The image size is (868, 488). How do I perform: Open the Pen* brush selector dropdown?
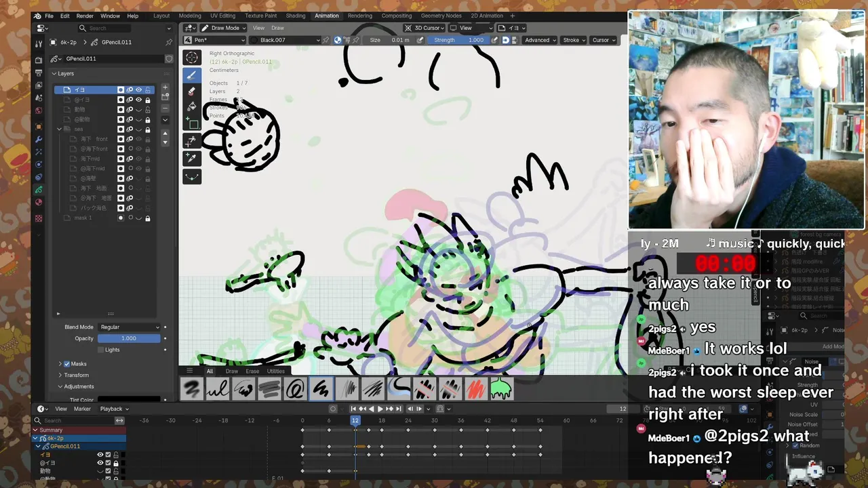[214, 40]
